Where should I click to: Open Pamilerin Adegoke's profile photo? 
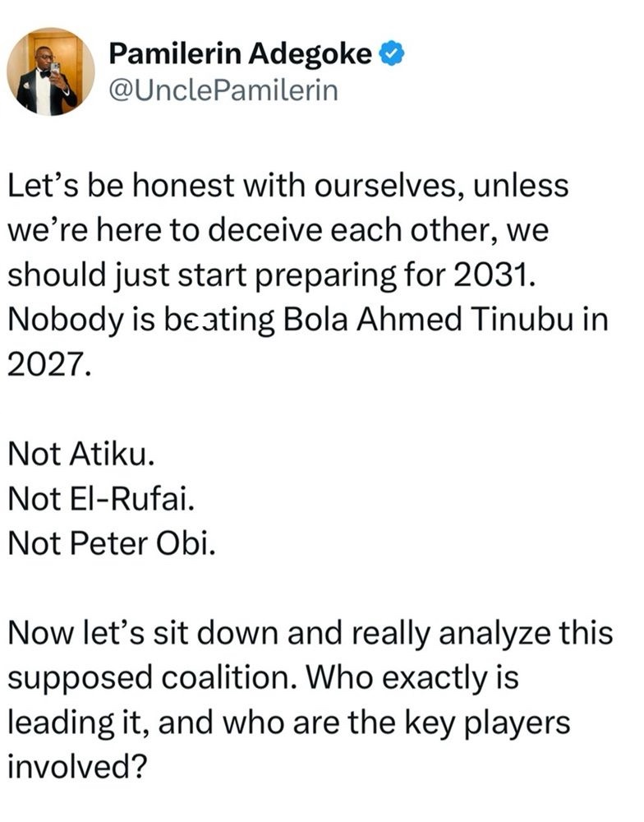coord(51,72)
